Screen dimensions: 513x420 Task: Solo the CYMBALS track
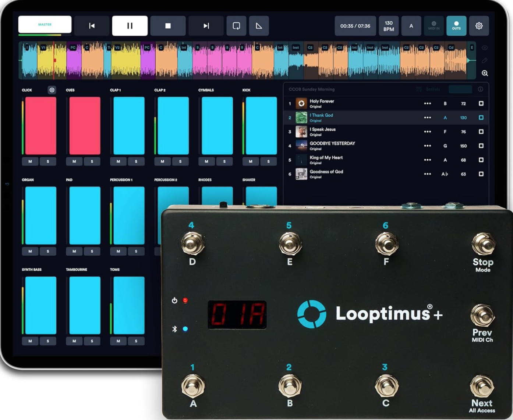click(x=224, y=161)
